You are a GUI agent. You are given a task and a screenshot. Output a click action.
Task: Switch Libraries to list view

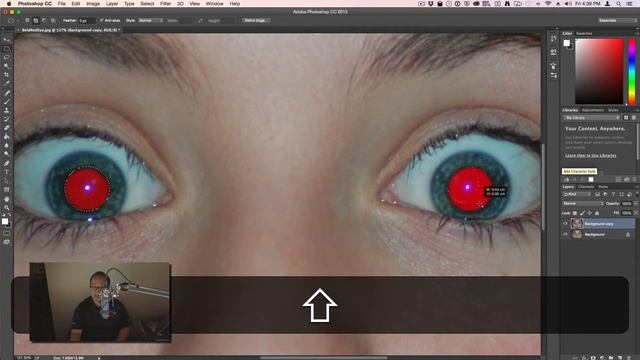633,118
